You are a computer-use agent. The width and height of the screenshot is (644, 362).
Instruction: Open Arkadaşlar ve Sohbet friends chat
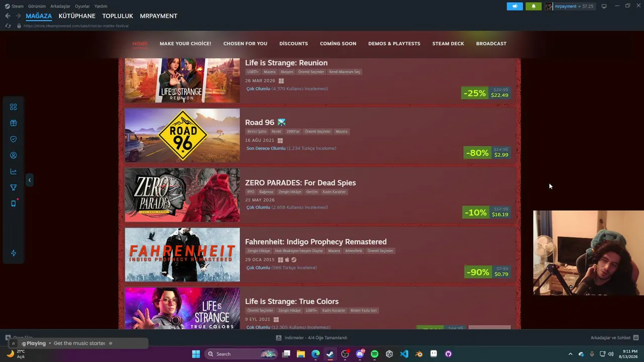tap(615, 338)
